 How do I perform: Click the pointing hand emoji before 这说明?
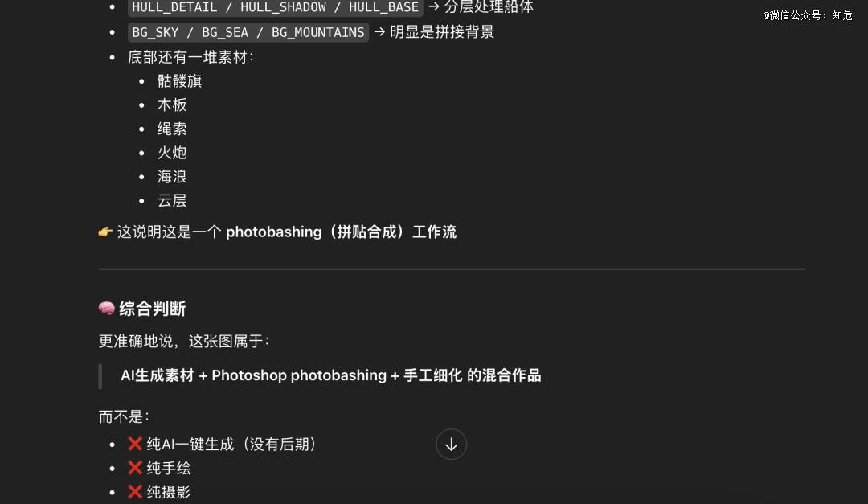(x=105, y=232)
